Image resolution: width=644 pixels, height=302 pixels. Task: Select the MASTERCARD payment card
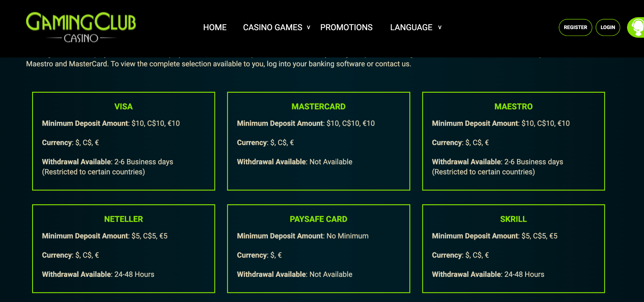pyautogui.click(x=319, y=140)
